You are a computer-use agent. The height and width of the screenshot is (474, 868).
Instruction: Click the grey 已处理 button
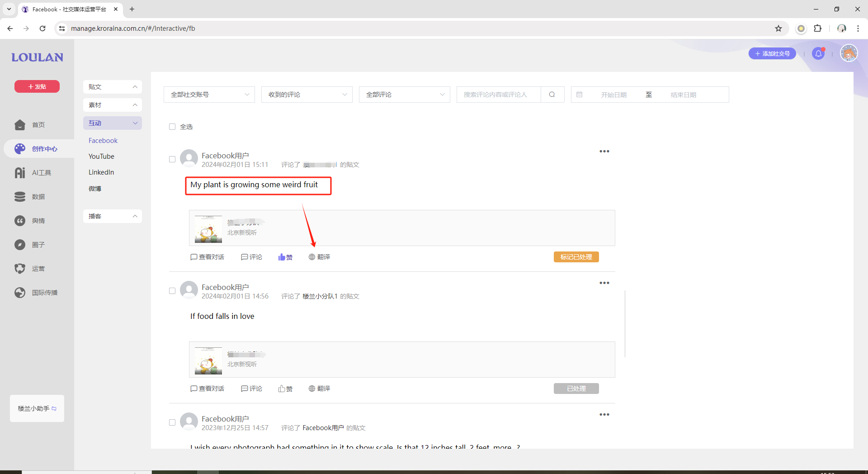[x=576, y=389]
